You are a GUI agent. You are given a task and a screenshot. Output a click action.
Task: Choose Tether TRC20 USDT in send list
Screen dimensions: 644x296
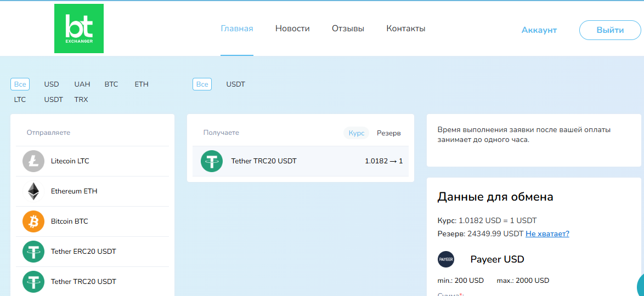[92, 282]
